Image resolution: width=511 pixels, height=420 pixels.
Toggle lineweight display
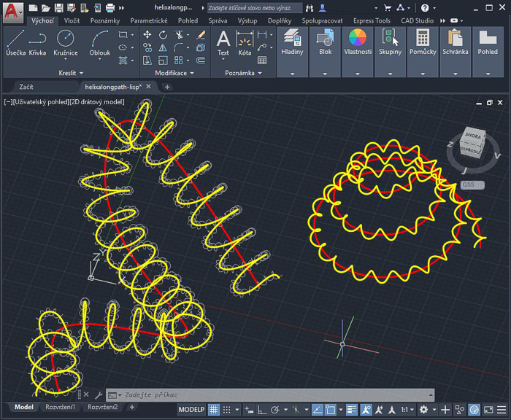tap(351, 410)
